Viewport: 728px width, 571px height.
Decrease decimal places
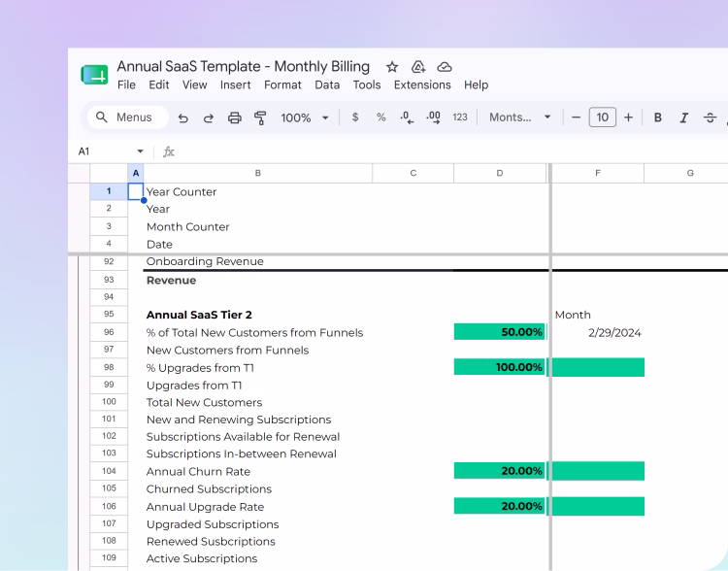407,118
